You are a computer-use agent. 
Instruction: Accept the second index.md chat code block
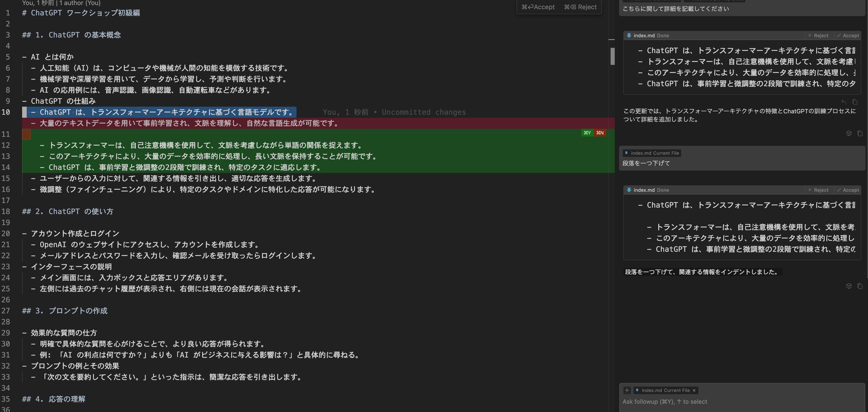(848, 190)
